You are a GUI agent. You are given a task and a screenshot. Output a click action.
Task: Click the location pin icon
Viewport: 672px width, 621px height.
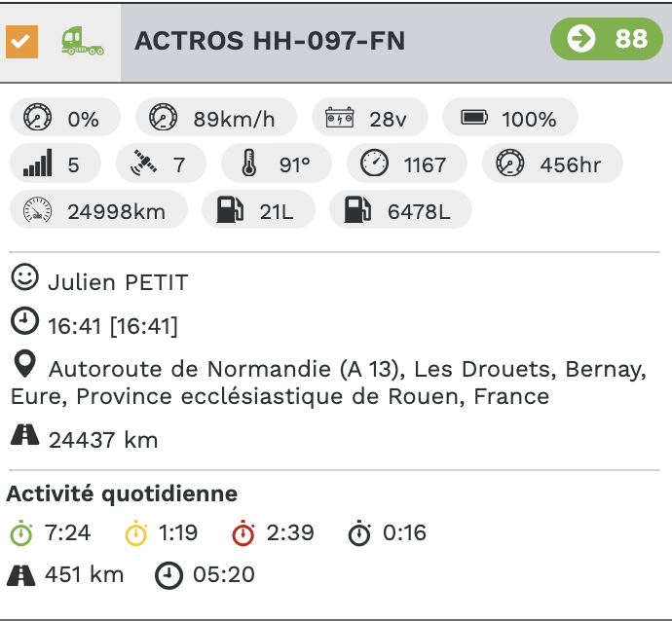[26, 366]
